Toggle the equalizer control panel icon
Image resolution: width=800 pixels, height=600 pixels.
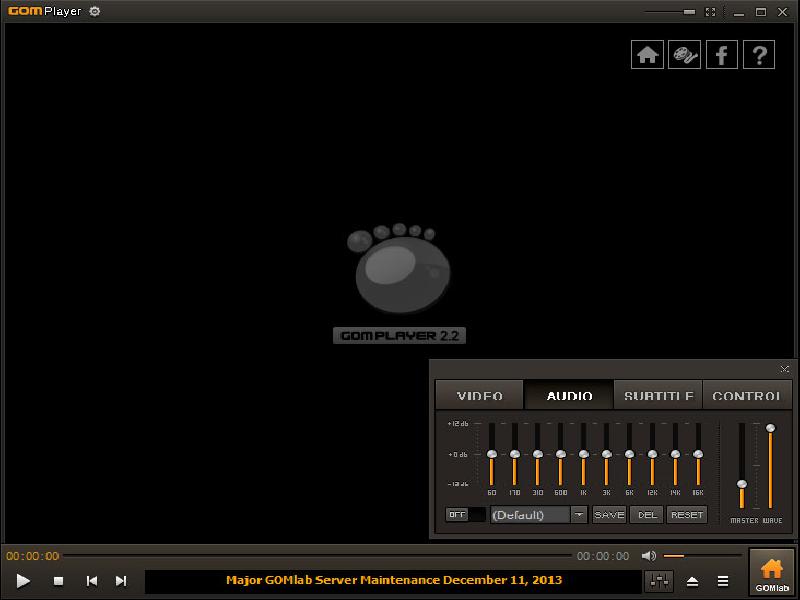pyautogui.click(x=659, y=581)
